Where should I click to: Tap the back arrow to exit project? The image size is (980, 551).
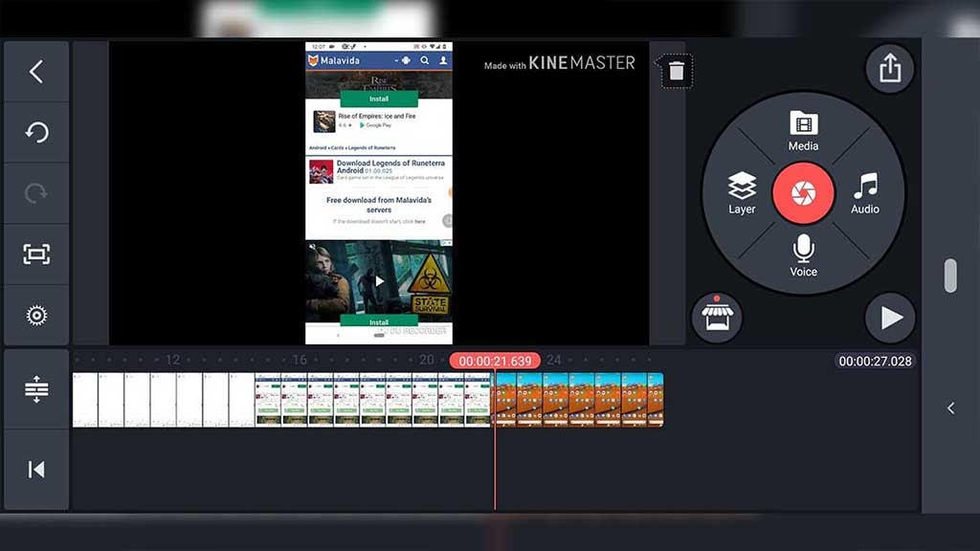coord(36,72)
